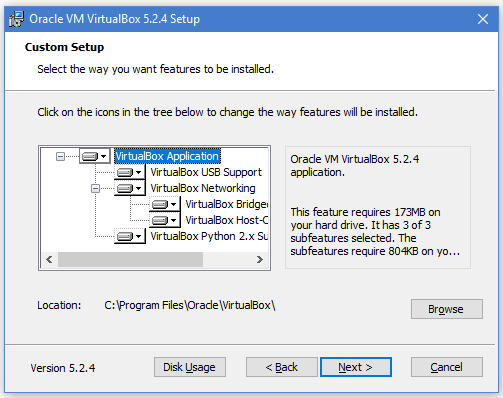The width and height of the screenshot is (503, 398).
Task: Select VirtualBox Python 2.x Support item
Action: [209, 236]
